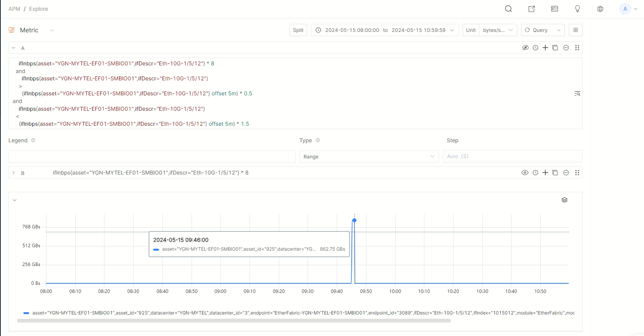644x336 pixels.
Task: Duplicate query B using the copy icon
Action: (x=555, y=173)
